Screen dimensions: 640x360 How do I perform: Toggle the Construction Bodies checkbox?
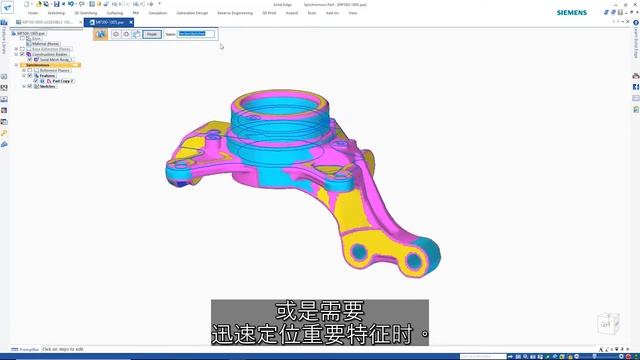point(22,54)
